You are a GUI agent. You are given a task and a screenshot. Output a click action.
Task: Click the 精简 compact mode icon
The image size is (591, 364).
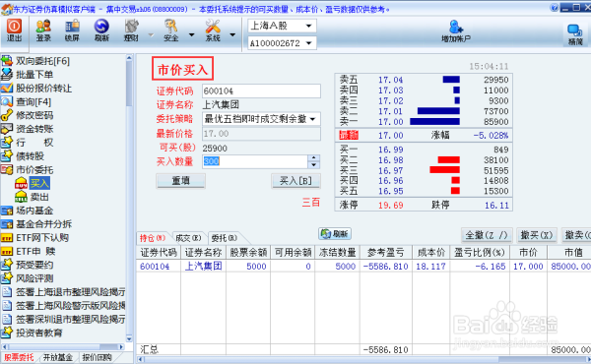click(x=575, y=34)
